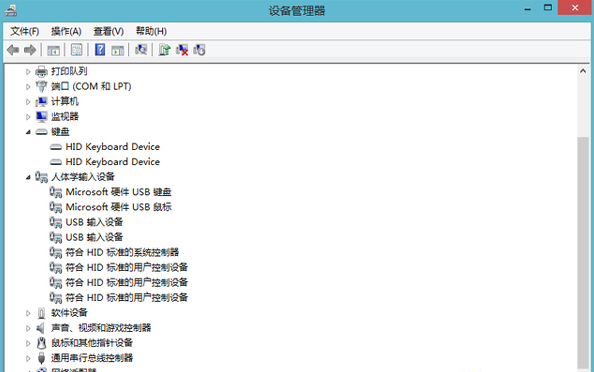Screen dimensions: 594x372
Task: Select the last 符合 HID 标准的用户控制设备 entry
Action: click(x=127, y=298)
